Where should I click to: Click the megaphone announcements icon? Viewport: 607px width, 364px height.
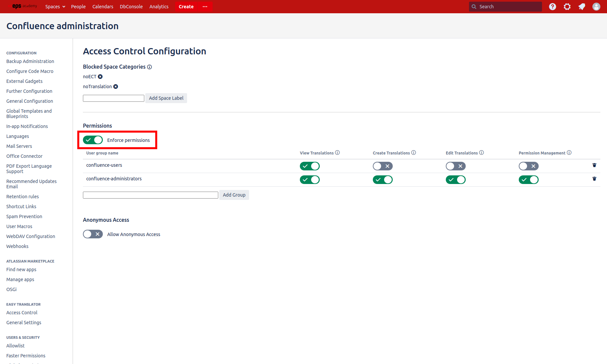pos(581,7)
